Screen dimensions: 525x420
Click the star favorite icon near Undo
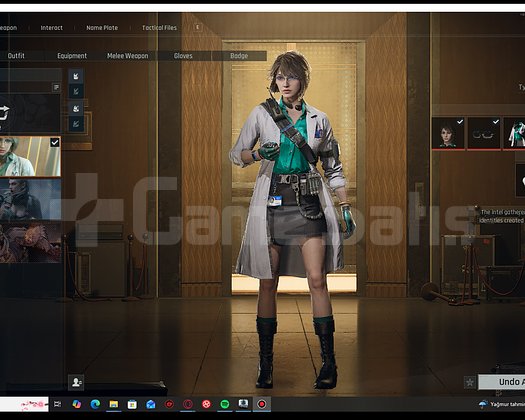click(470, 382)
